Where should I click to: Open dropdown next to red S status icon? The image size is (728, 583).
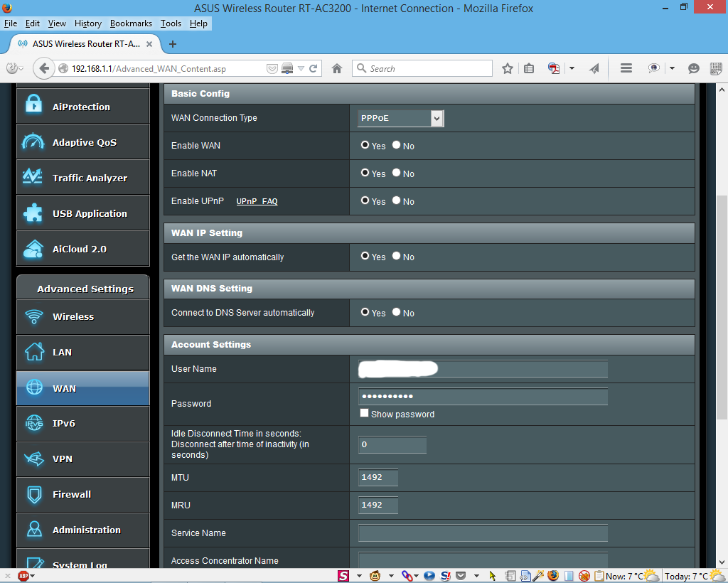(359, 576)
